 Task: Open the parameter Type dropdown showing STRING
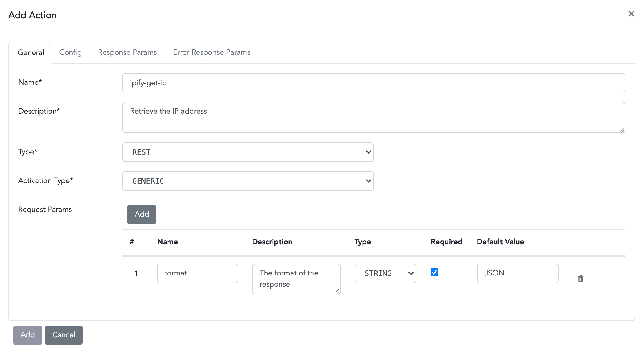[385, 273]
